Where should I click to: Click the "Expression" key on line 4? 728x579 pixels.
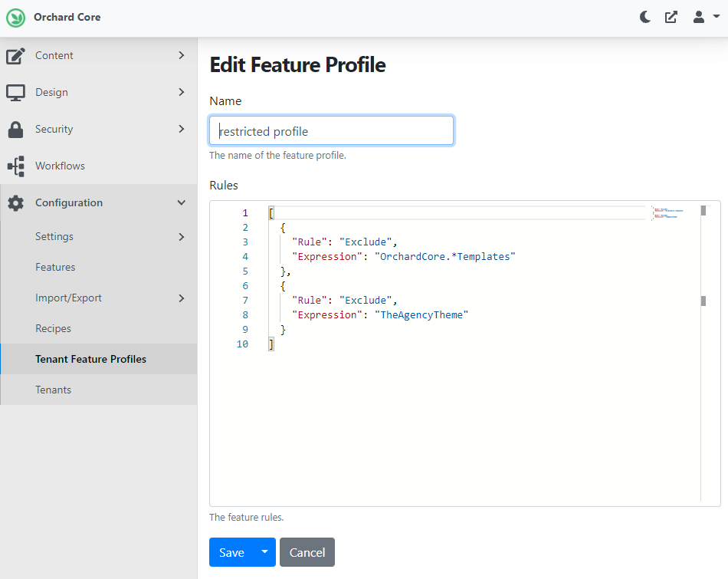pyautogui.click(x=327, y=256)
